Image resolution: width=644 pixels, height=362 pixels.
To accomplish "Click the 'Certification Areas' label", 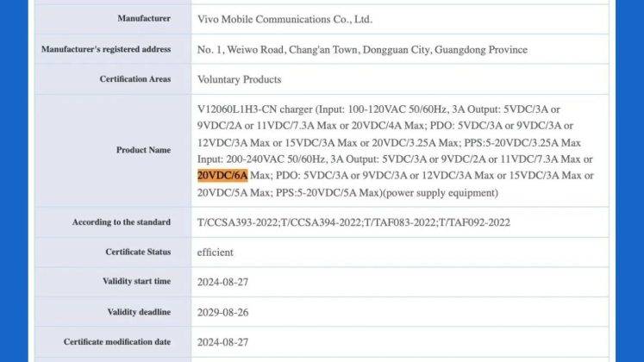I will pyautogui.click(x=135, y=79).
